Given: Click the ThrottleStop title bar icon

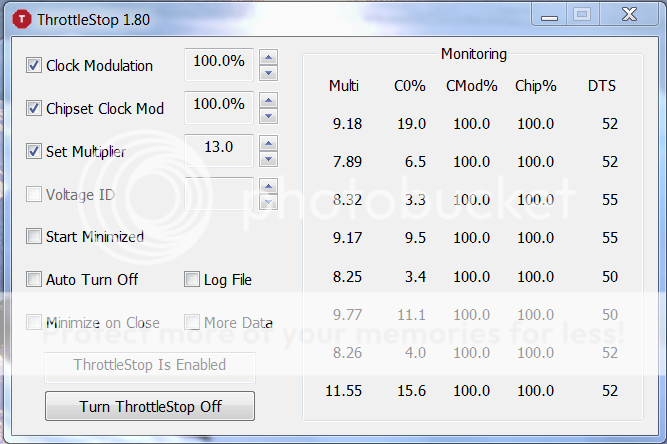Looking at the screenshot, I should pos(20,19).
